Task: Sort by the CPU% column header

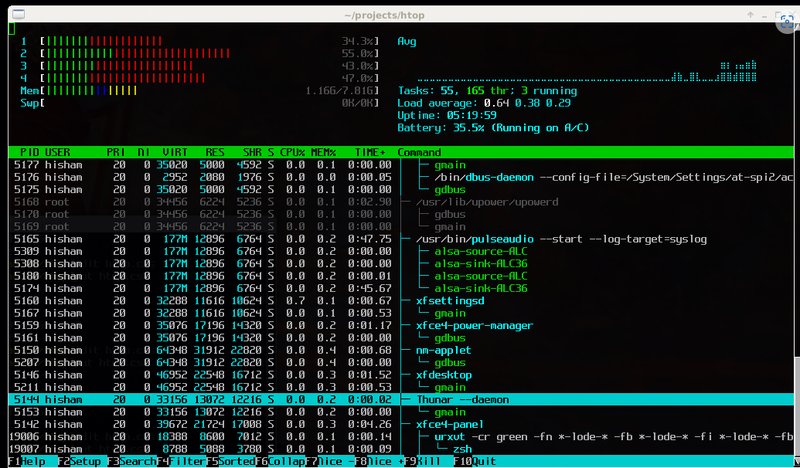Action: point(292,152)
